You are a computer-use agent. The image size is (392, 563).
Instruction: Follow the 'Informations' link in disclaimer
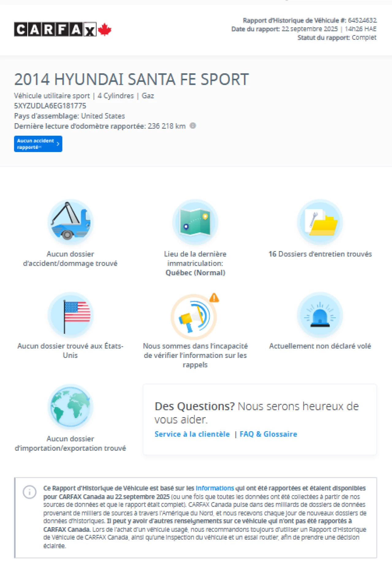tap(215, 488)
